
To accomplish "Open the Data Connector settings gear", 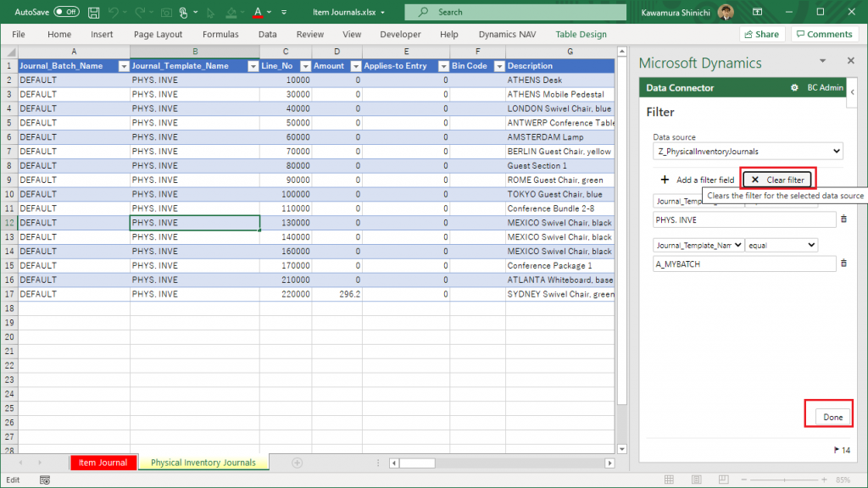I will tap(794, 87).
